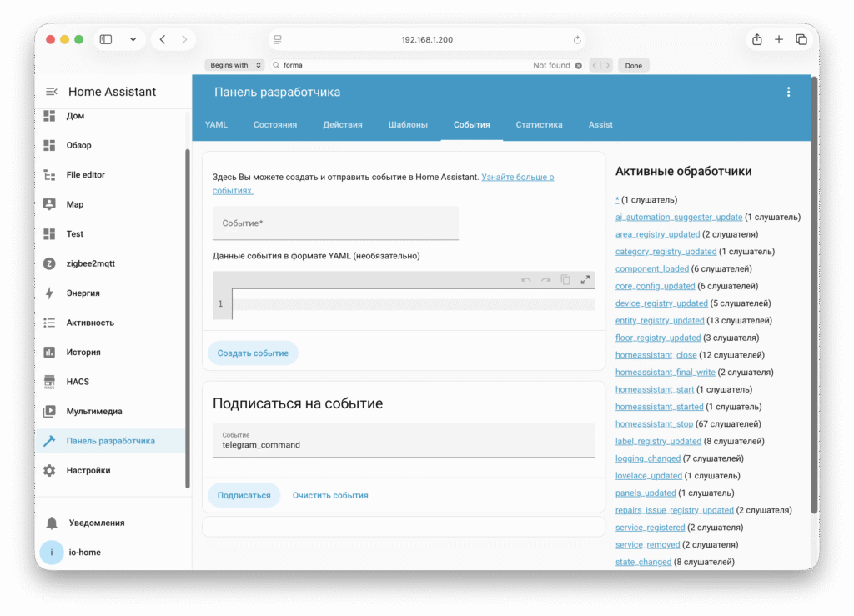
Task: Open the 'Begins with' search mode dropdown
Action: coord(234,65)
